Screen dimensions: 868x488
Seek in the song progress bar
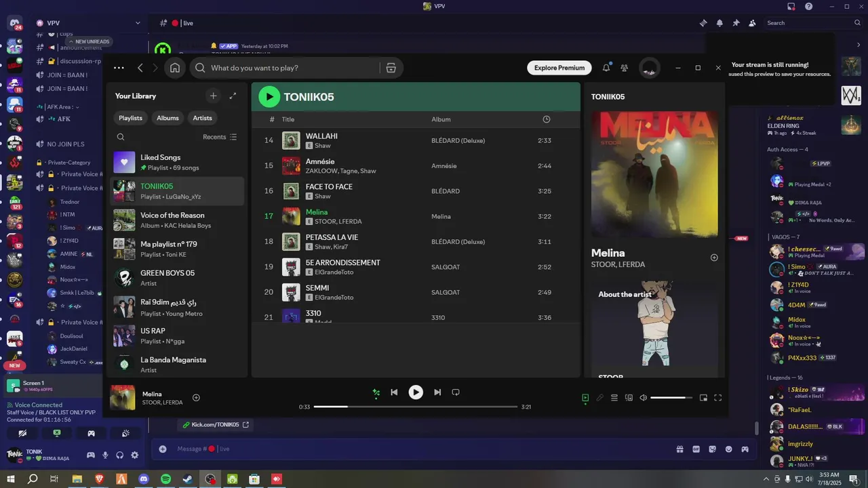(416, 407)
